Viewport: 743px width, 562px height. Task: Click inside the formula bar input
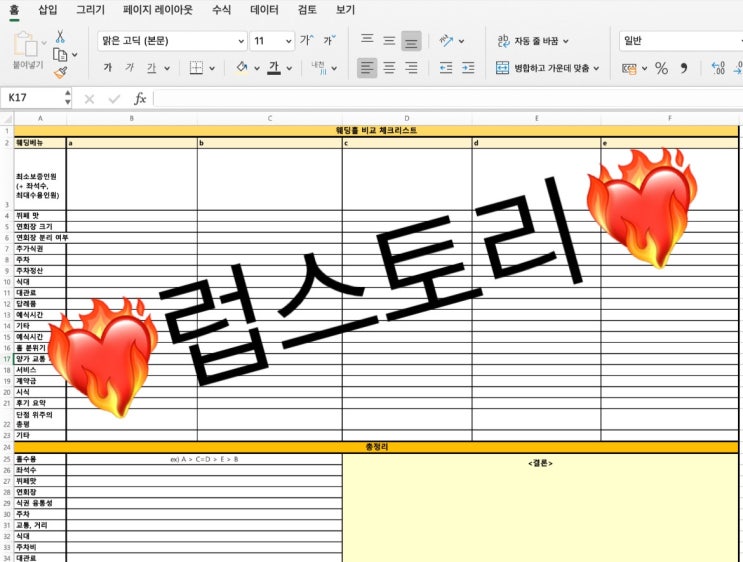coord(448,99)
